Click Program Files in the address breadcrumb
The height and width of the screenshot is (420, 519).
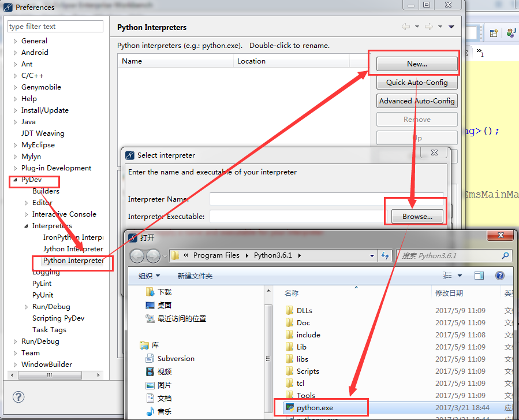coord(216,255)
